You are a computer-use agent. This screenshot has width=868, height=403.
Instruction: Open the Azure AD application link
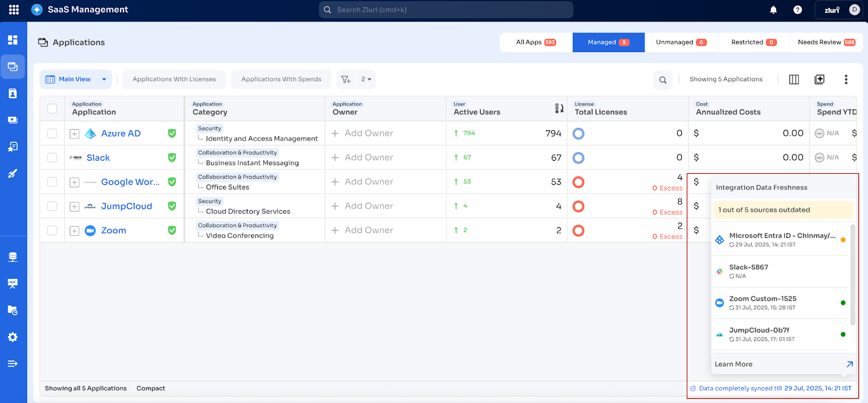tap(121, 134)
